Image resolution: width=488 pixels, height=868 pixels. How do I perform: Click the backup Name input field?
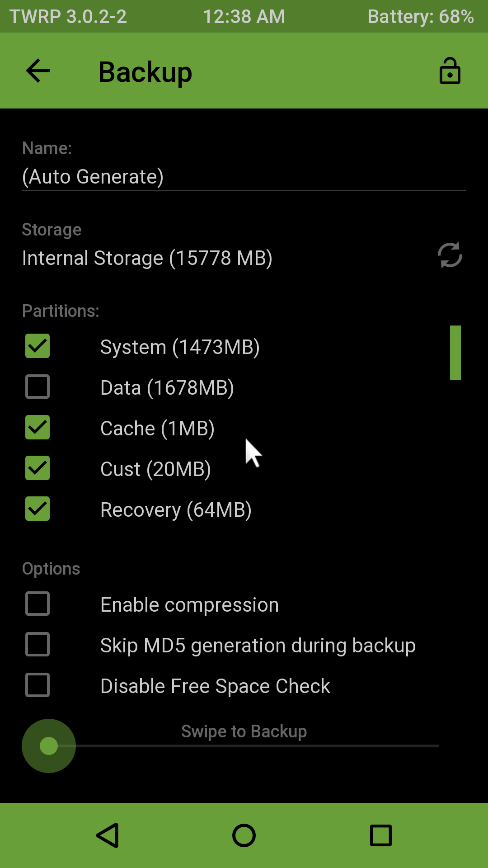coord(244,177)
